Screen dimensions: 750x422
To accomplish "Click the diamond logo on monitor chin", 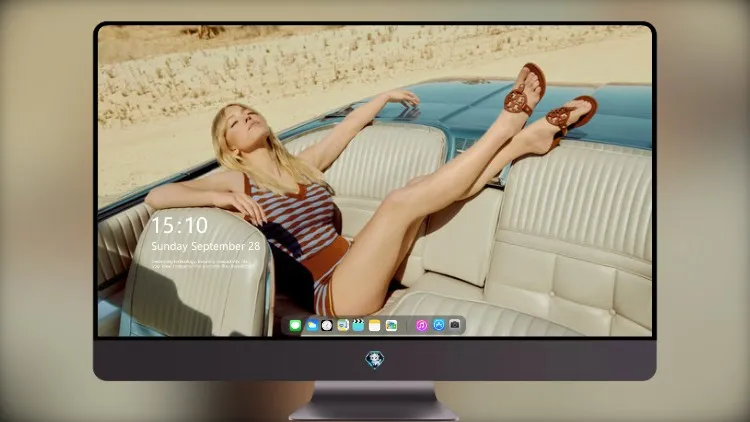I will coord(375,360).
